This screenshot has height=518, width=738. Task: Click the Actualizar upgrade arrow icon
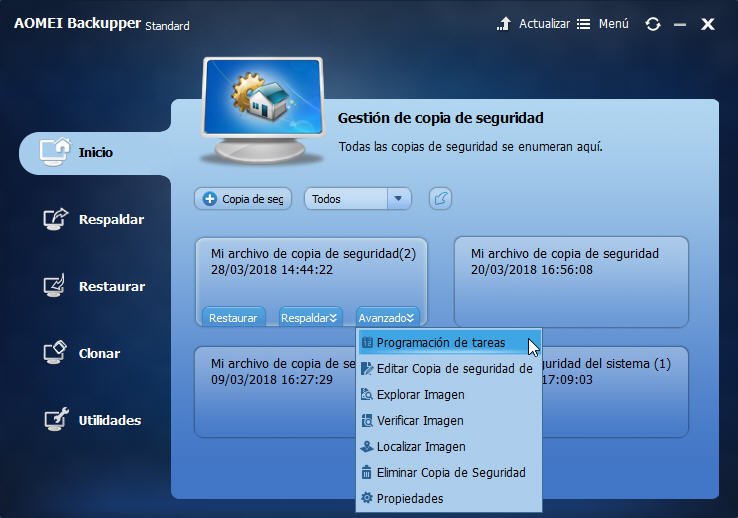504,24
